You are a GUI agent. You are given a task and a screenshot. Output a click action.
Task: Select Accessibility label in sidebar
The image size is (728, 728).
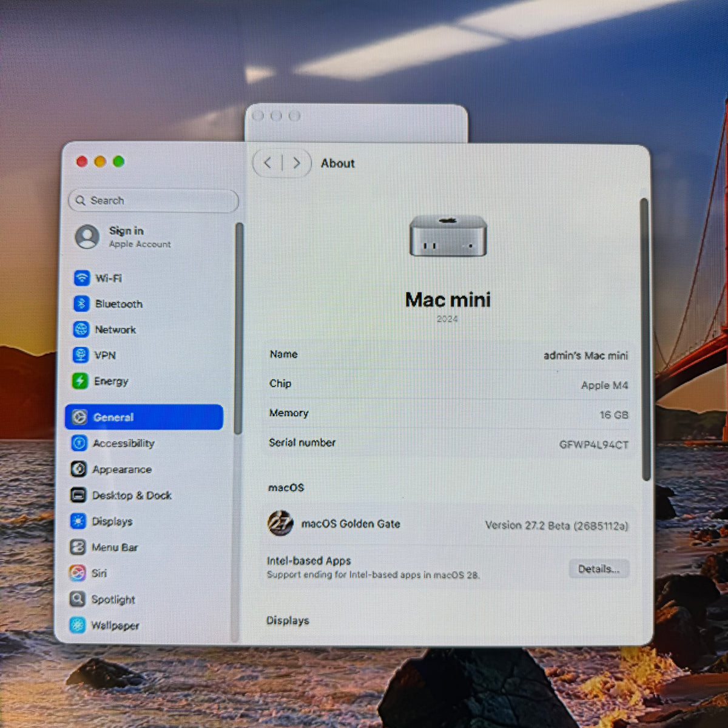[124, 443]
